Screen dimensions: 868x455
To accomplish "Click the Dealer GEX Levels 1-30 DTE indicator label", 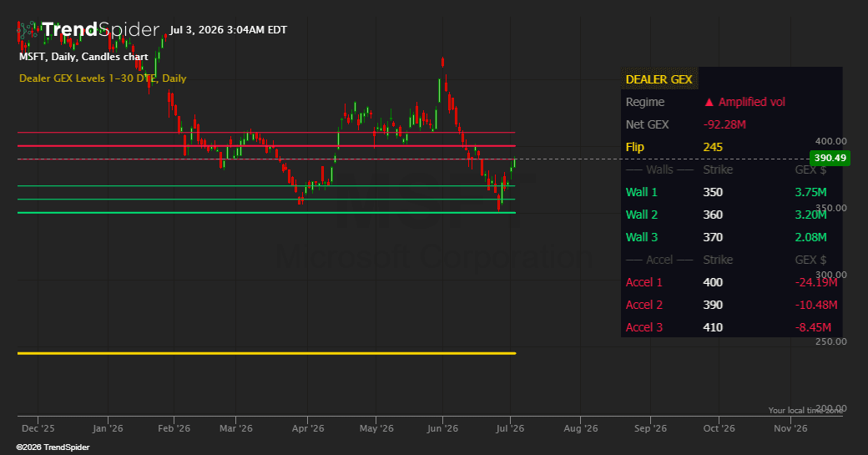I will pyautogui.click(x=103, y=78).
